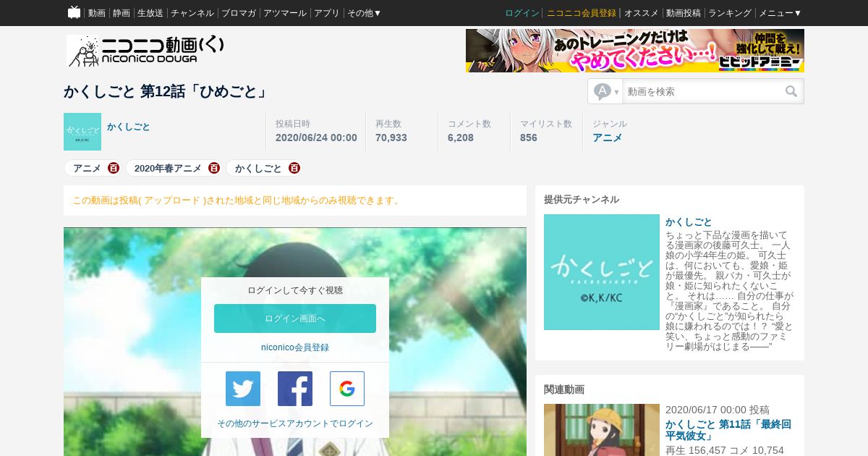This screenshot has width=868, height=456.
Task: Click the region restriction notice text
Action: 237,200
